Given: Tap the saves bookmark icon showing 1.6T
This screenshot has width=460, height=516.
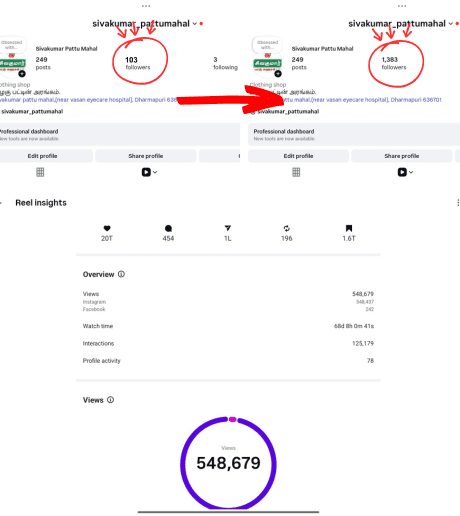Looking at the screenshot, I should tap(349, 228).
